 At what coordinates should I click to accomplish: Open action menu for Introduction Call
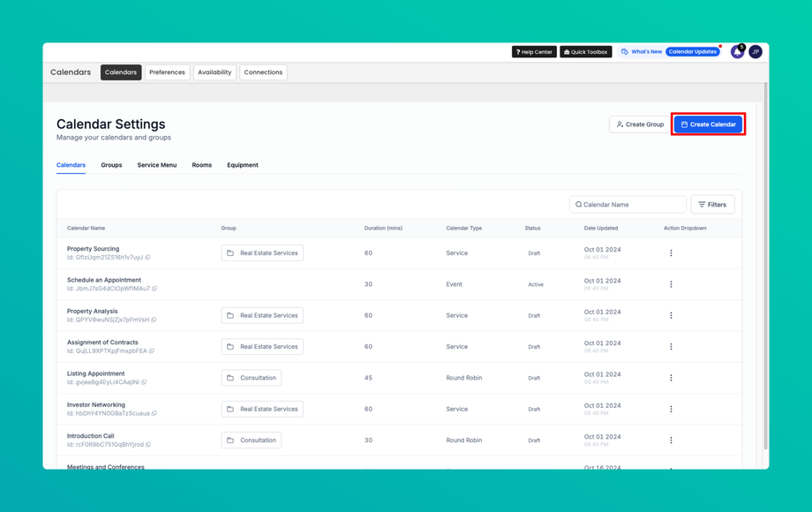(671, 440)
